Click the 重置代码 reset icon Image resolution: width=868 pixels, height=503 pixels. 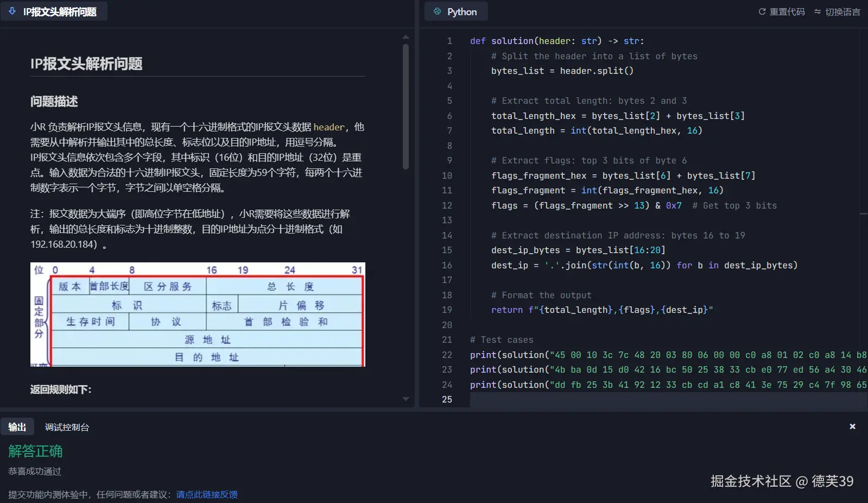click(x=762, y=11)
